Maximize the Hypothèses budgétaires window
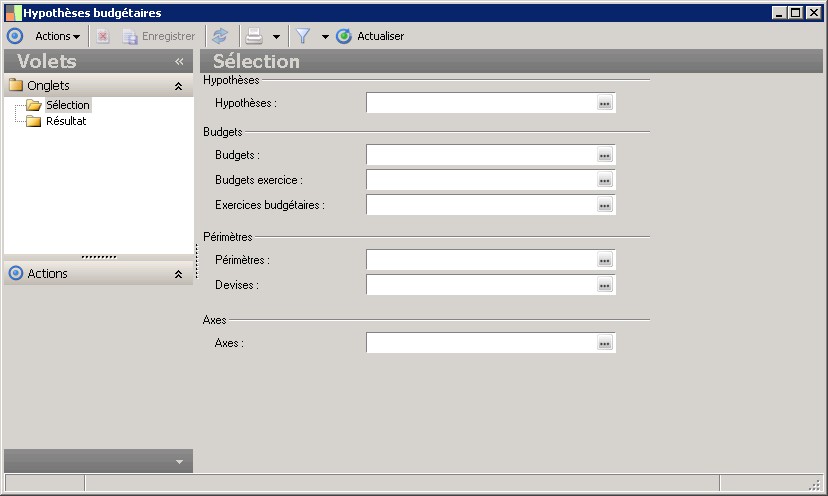Screen dimensions: 828x496 tap(796, 13)
